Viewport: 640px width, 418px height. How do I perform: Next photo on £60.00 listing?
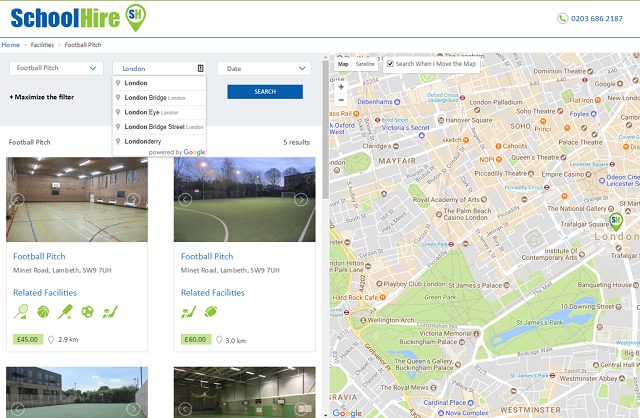301,200
